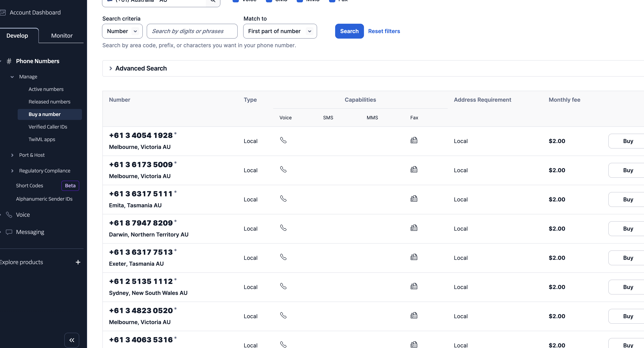Open the First part of number dropdown

pos(280,31)
